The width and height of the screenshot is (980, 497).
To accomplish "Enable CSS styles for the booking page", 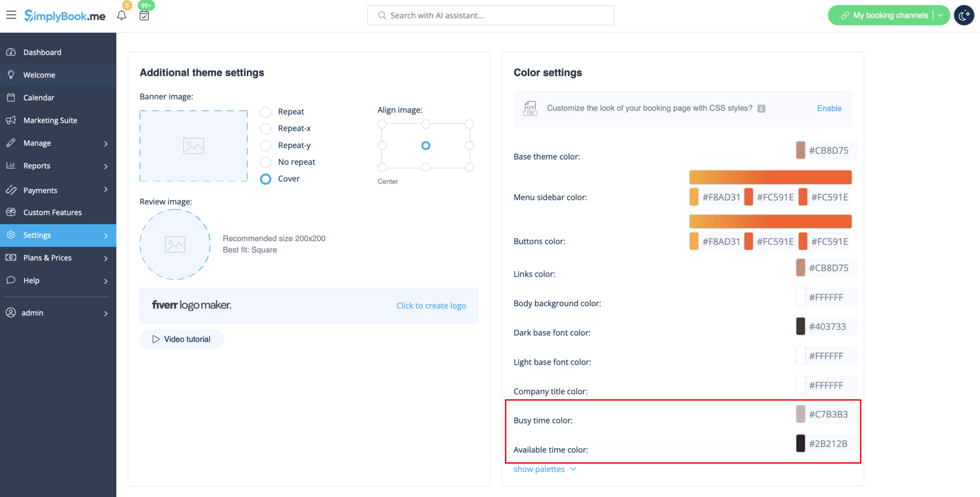I will (829, 108).
